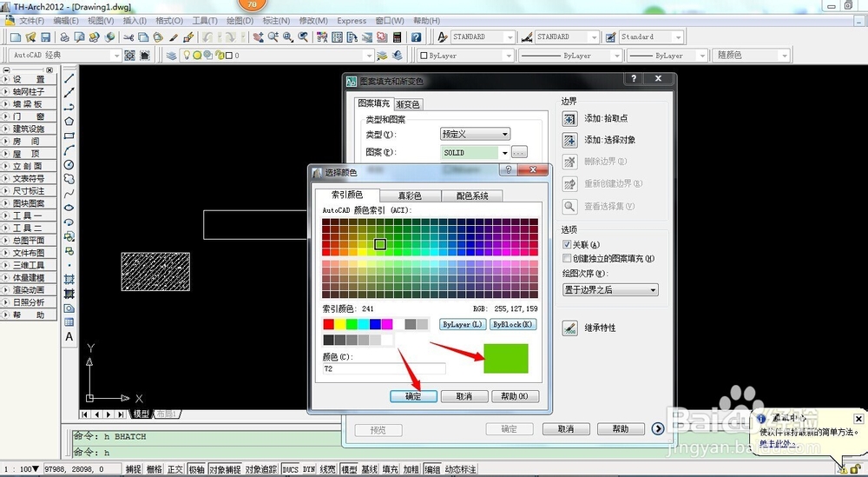Enable 创建独立的图案填充 checkbox
Image resolution: width=868 pixels, height=477 pixels.
pyautogui.click(x=566, y=258)
